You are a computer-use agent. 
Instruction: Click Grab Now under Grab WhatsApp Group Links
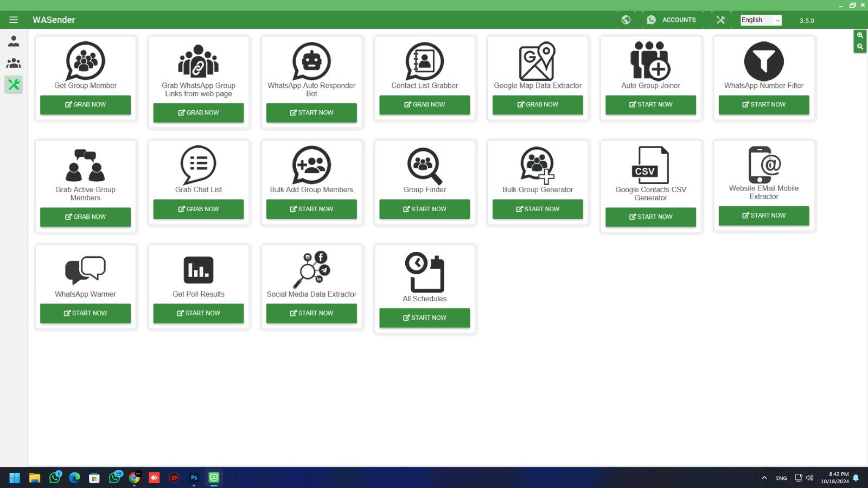(x=199, y=113)
